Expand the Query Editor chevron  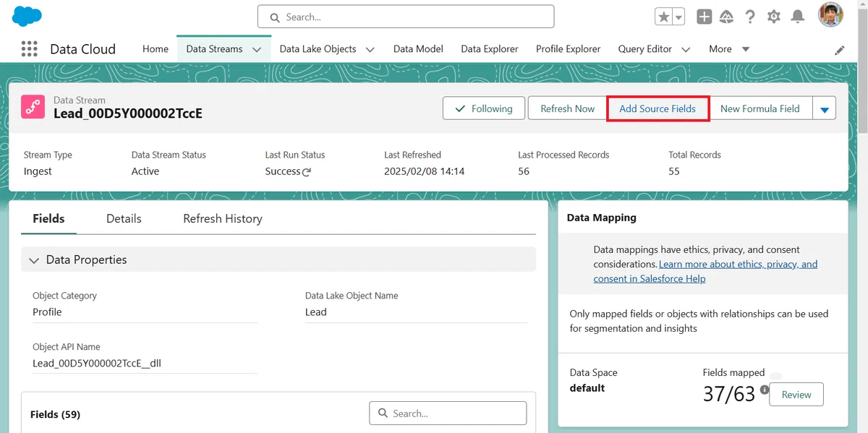(x=686, y=50)
